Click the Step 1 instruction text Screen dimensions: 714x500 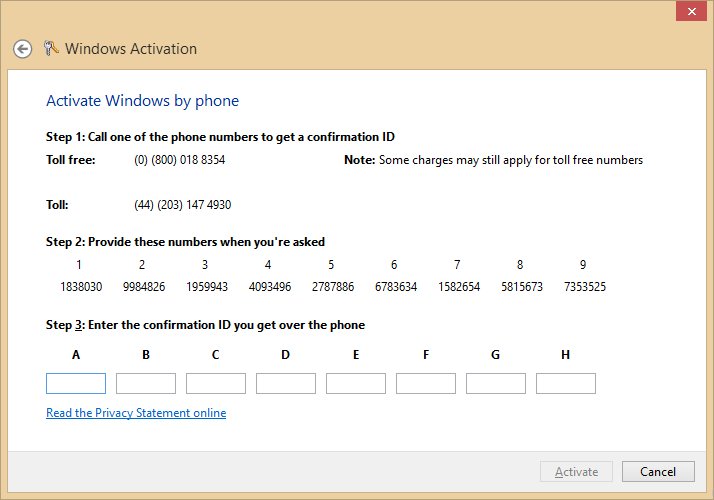[220, 137]
